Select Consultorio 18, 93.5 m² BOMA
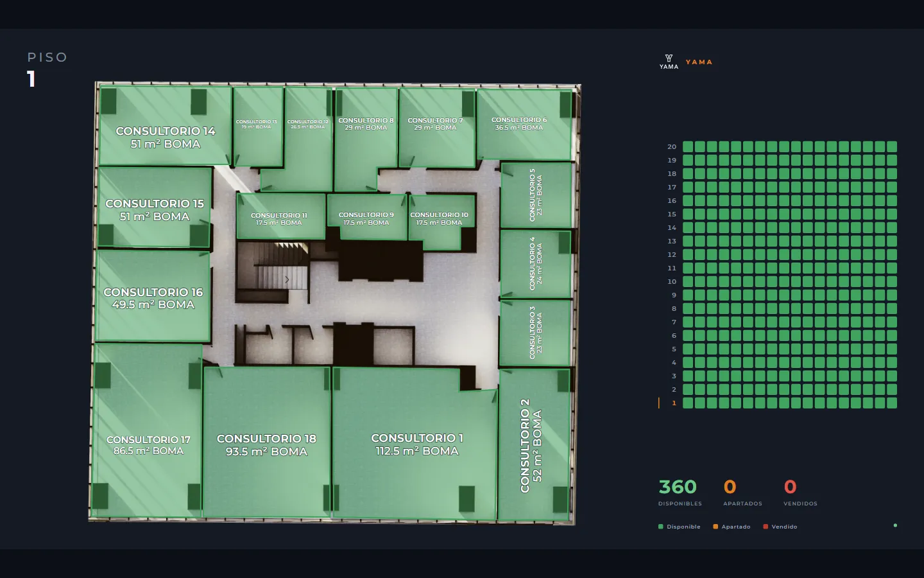The height and width of the screenshot is (578, 924). [266, 442]
